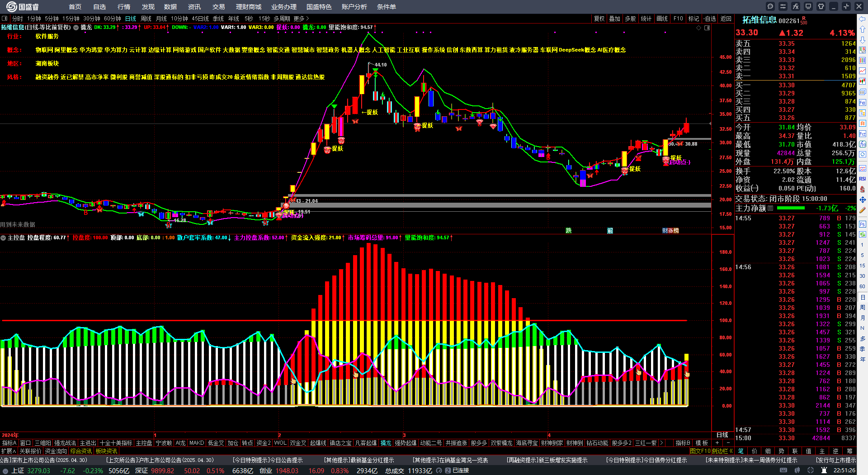The width and height of the screenshot is (868, 475).
Task: Open 最新基金分红提示 link
Action: coord(359,460)
